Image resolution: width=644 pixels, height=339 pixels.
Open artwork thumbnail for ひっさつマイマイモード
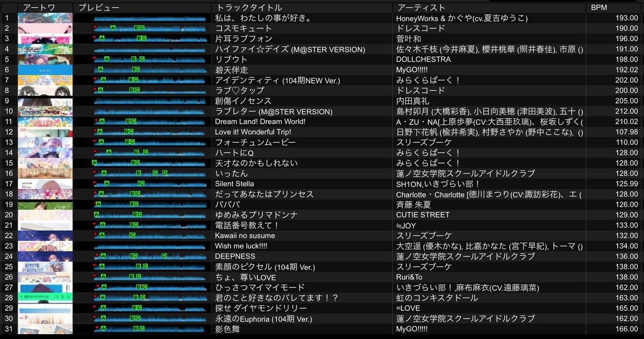tap(46, 288)
